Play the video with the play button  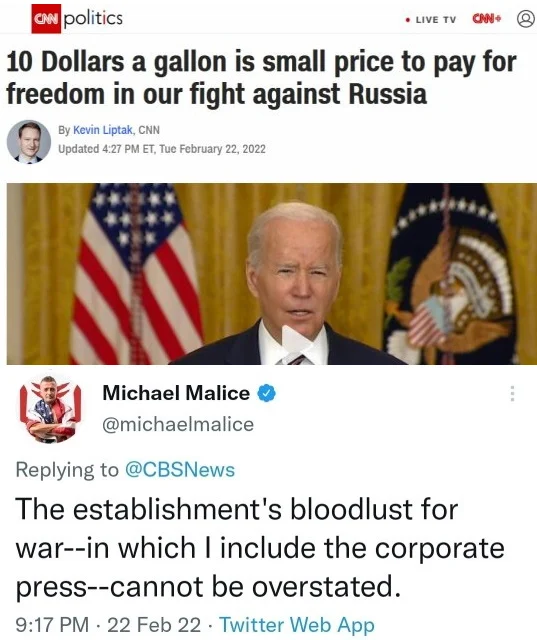[x=297, y=341]
